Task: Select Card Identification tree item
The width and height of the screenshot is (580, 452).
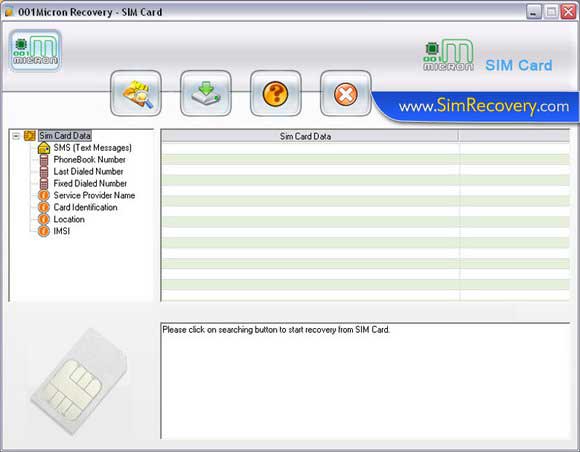Action: click(85, 207)
